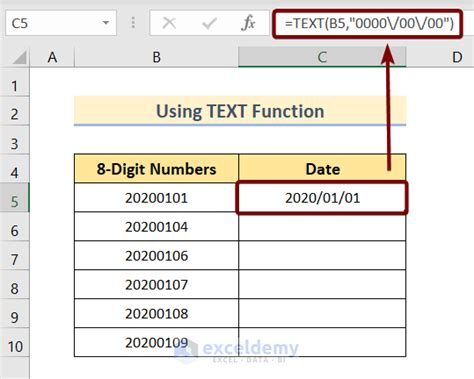474x379 pixels.
Task: Expand the Name Box dropdown arrow
Action: (106, 23)
